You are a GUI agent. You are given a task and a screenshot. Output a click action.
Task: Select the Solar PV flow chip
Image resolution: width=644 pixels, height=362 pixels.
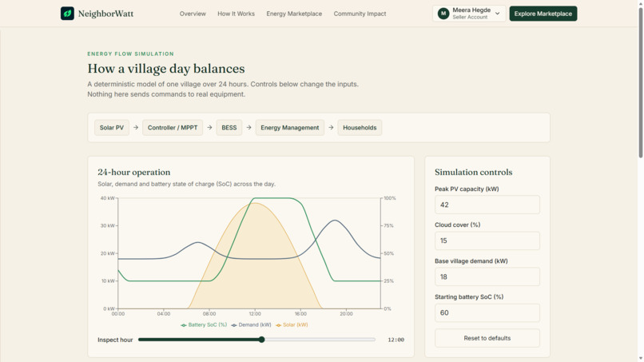pyautogui.click(x=112, y=128)
